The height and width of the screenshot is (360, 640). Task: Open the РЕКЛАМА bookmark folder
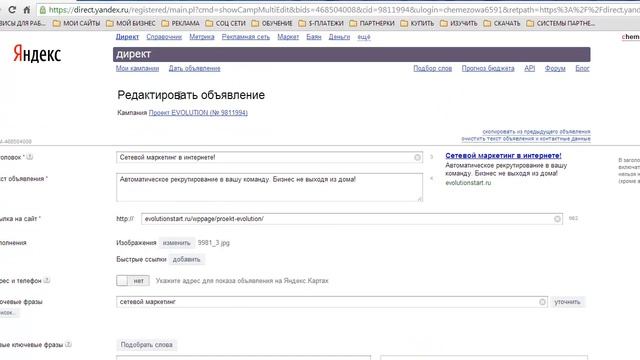click(180, 24)
